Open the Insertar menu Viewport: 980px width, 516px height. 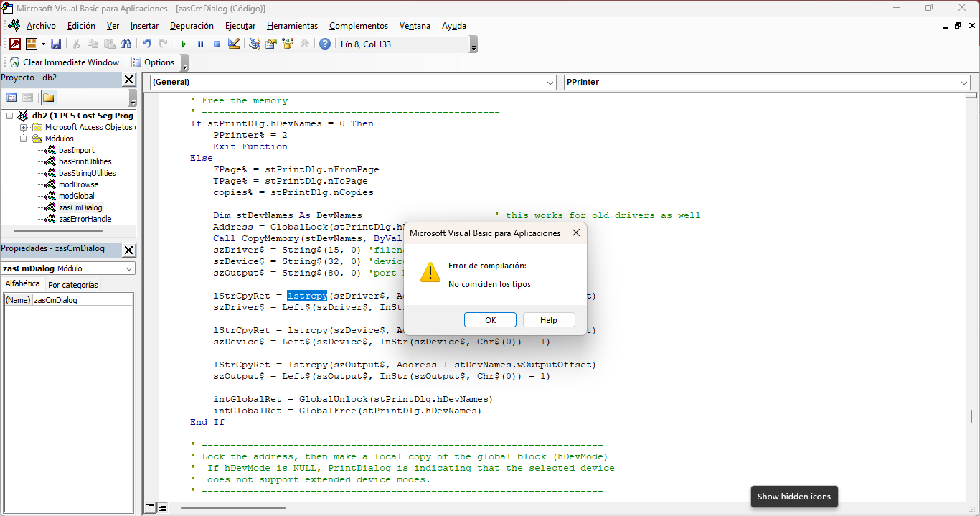[144, 26]
